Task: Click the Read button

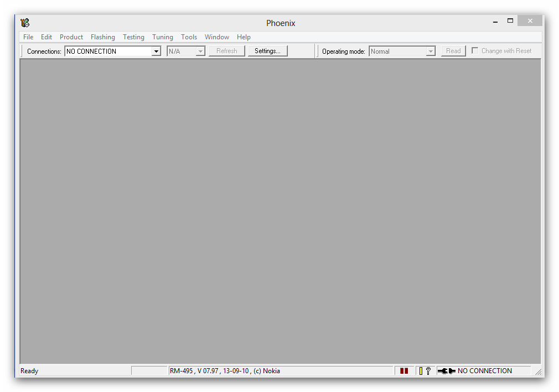Action: tap(453, 51)
